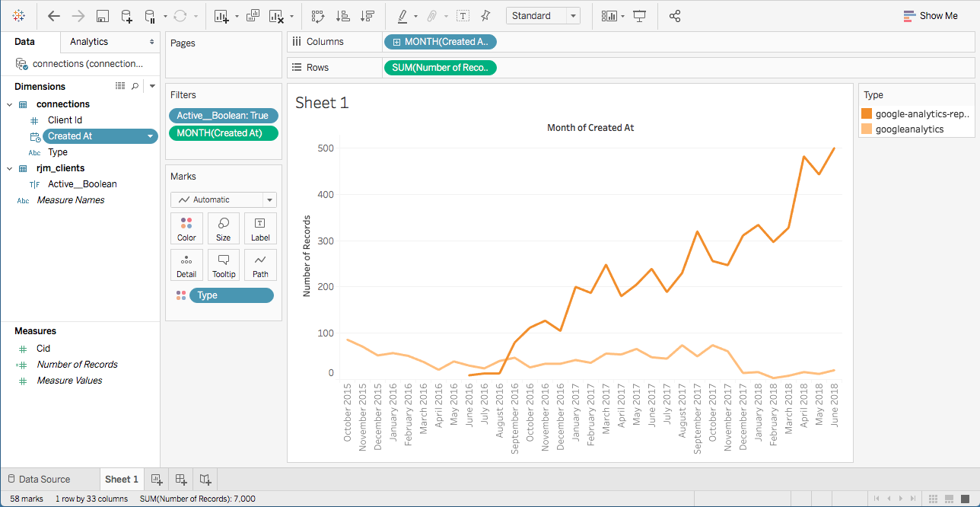Open the share workbook icon

[674, 15]
